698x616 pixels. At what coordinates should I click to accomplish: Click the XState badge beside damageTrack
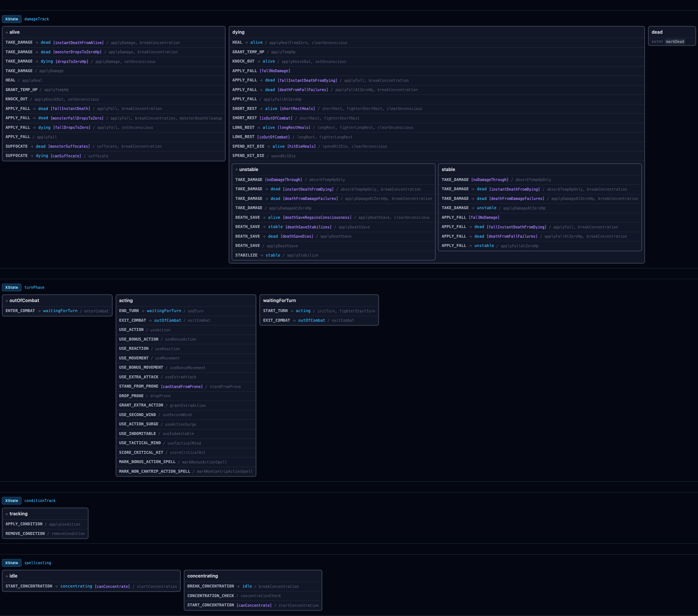(x=11, y=19)
